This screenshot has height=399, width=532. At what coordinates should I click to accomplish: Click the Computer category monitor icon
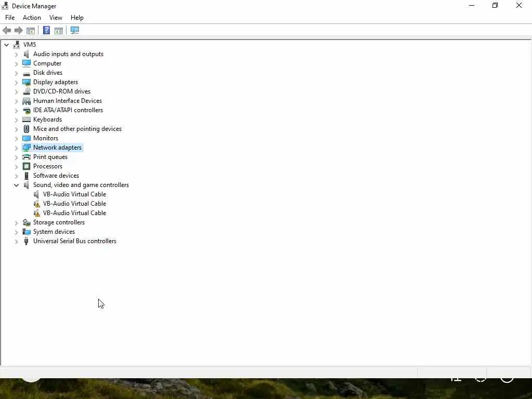pyautogui.click(x=26, y=63)
